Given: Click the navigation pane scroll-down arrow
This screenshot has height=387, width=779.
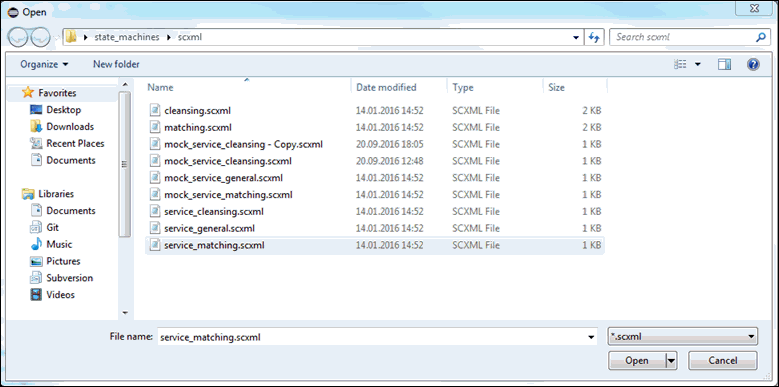Looking at the screenshot, I should click(x=125, y=313).
